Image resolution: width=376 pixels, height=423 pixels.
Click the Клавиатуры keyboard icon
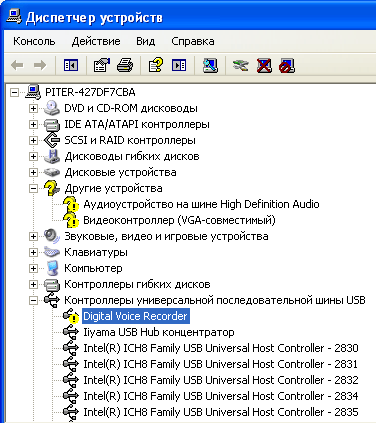pyautogui.click(x=52, y=252)
